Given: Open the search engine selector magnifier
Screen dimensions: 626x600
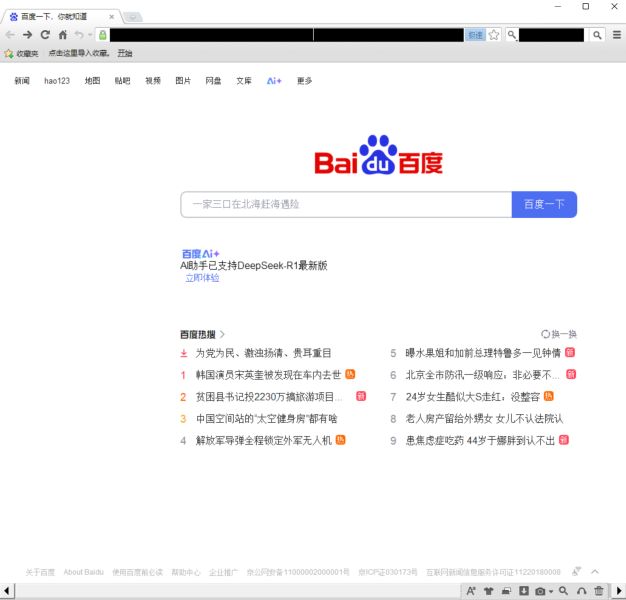Looking at the screenshot, I should tap(512, 35).
